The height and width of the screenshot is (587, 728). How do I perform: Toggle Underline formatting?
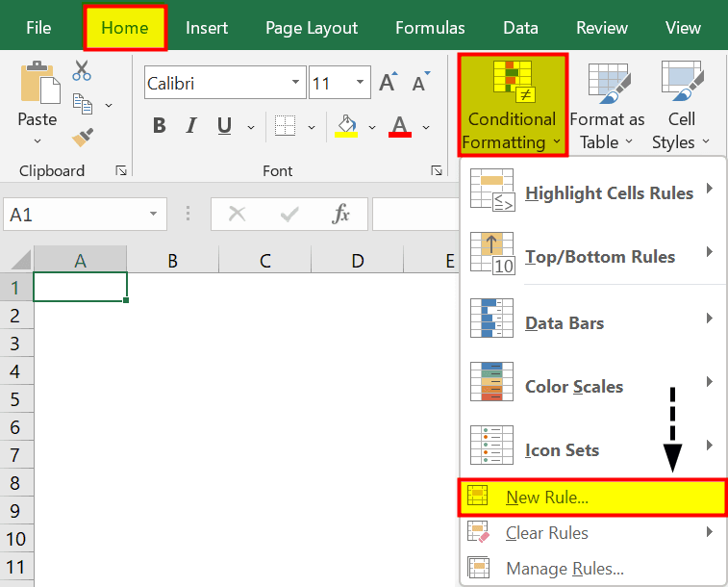click(x=225, y=125)
